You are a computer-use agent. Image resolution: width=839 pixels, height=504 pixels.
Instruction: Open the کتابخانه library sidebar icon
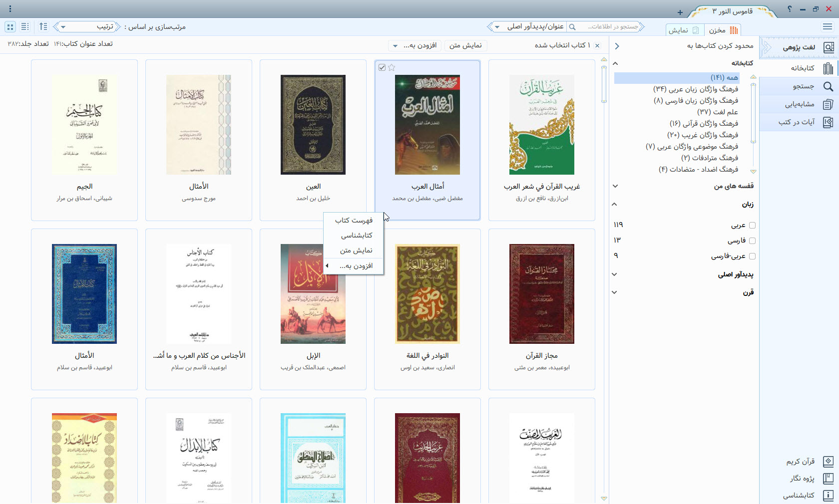coord(829,68)
